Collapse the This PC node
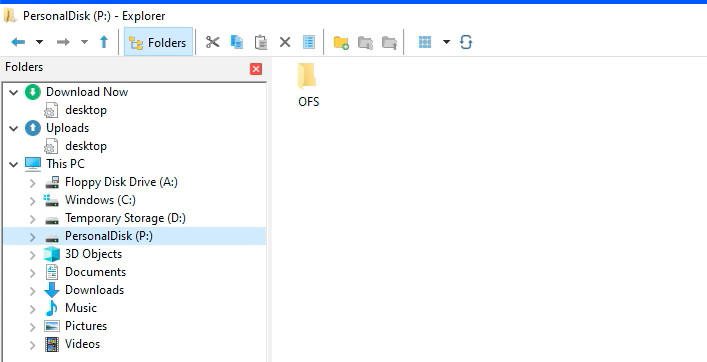Image resolution: width=707 pixels, height=362 pixels. 14,165
